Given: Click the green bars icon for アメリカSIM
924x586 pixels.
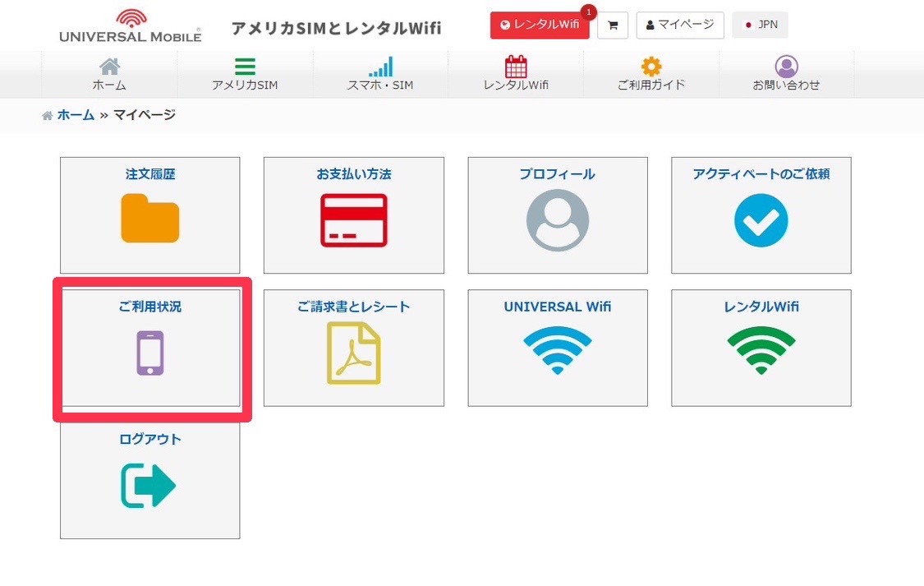Looking at the screenshot, I should point(245,67).
